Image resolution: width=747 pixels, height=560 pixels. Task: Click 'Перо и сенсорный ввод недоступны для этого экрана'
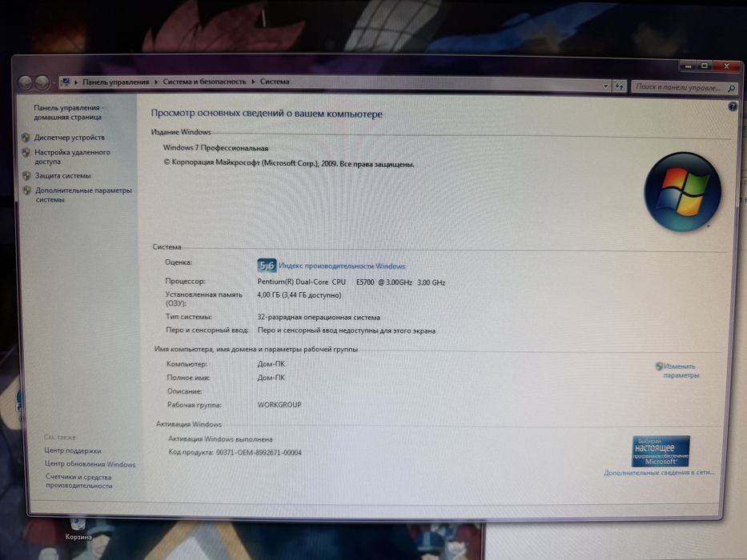point(347,330)
